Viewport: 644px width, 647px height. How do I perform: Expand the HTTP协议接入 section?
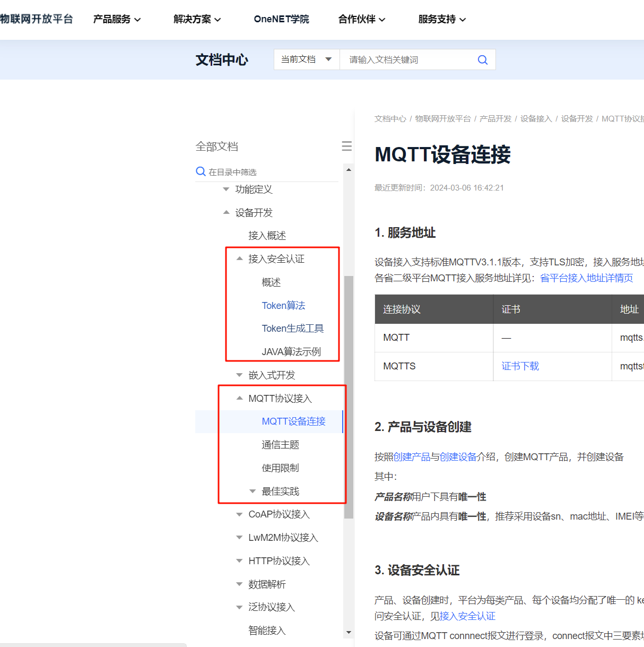click(239, 560)
